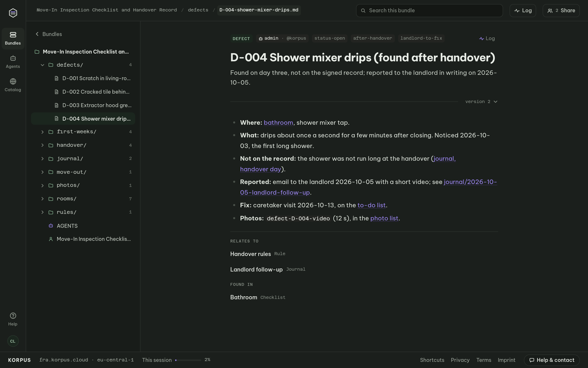
Task: Click the document icon for D-003 Extractor hood
Action: 57,105
